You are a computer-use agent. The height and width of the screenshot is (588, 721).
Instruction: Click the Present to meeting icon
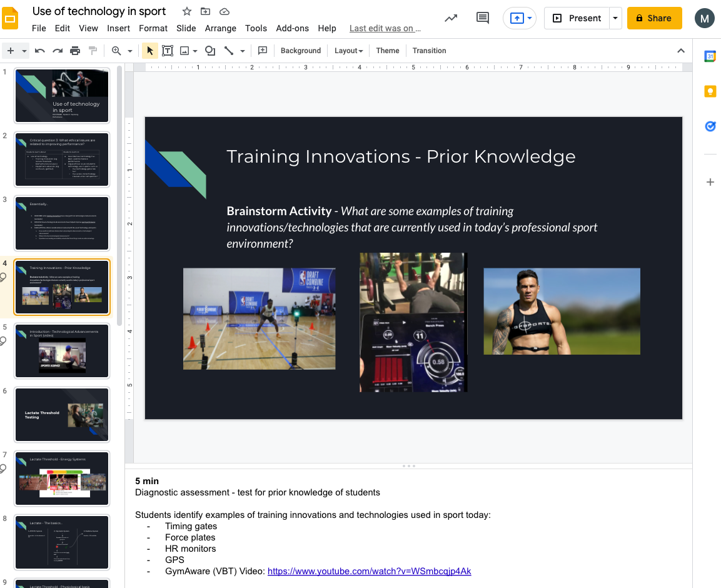point(517,18)
